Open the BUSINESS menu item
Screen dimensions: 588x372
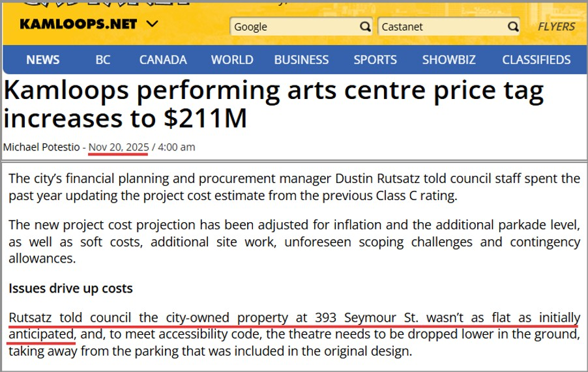point(301,60)
